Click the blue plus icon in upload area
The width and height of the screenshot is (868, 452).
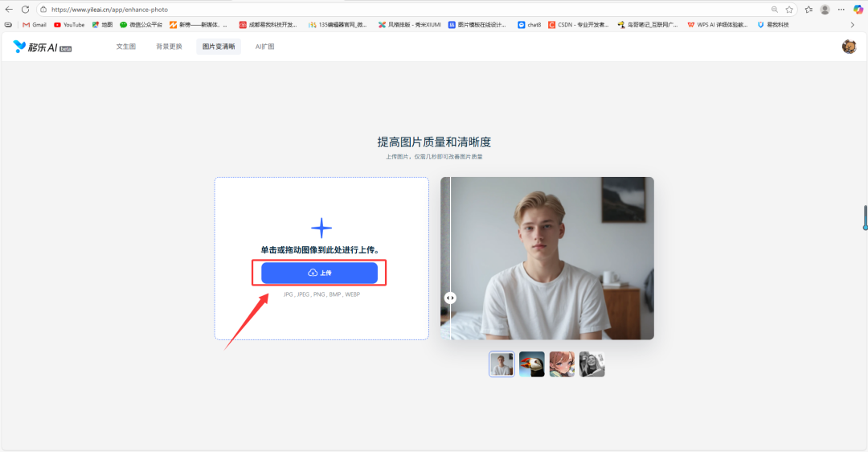click(321, 228)
